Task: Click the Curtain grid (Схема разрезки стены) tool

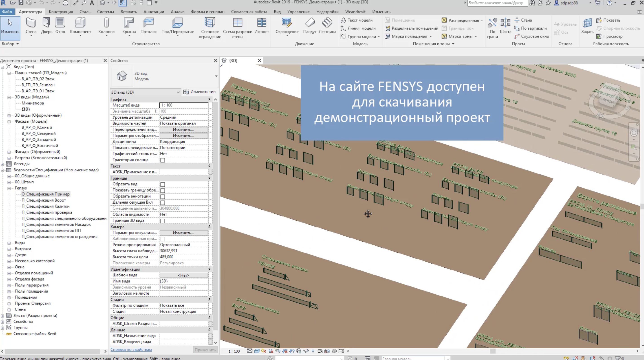Action: point(238,28)
